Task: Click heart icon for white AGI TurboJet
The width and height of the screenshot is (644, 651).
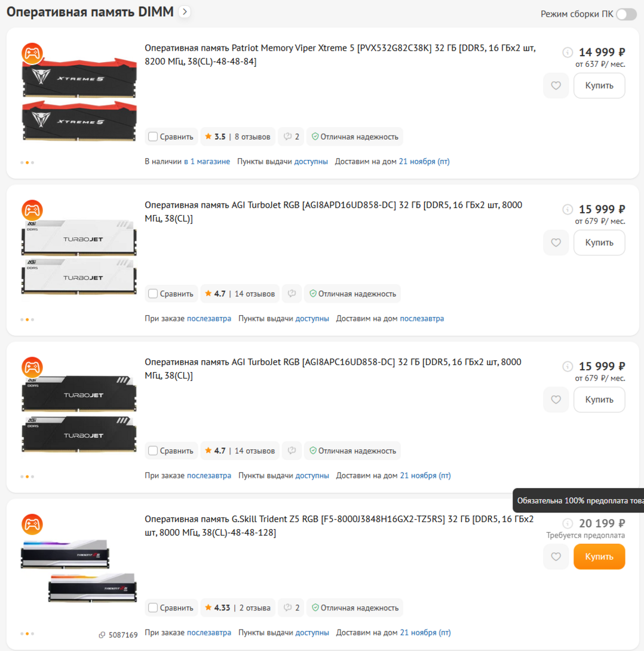Action: [556, 242]
